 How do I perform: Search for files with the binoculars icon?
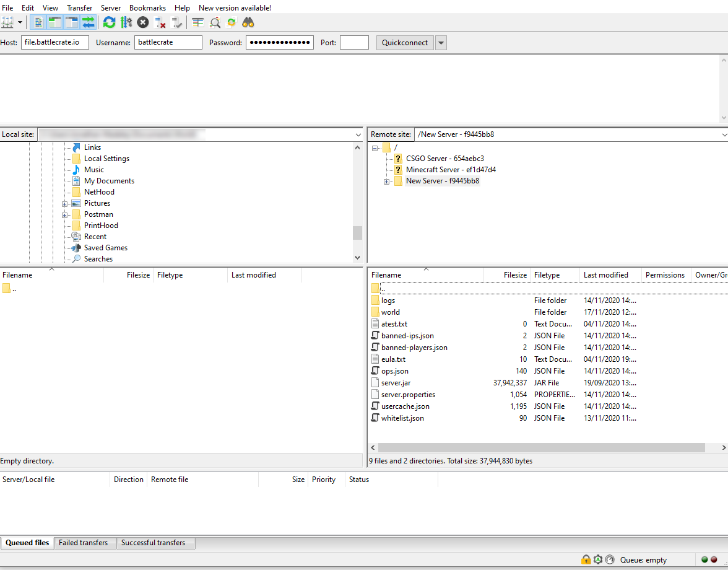click(248, 22)
